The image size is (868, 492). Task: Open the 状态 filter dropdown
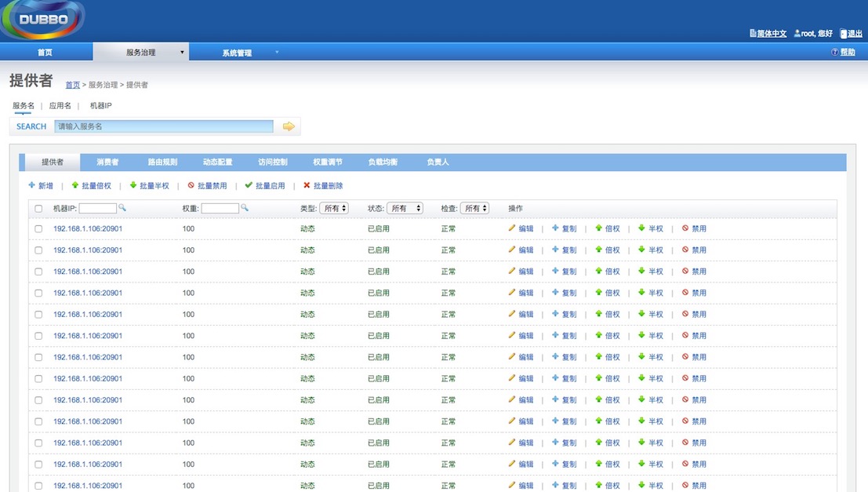pyautogui.click(x=405, y=208)
